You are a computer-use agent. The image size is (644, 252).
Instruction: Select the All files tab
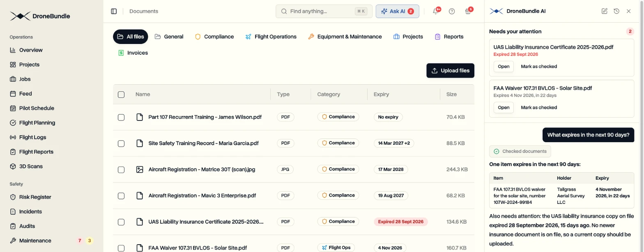(130, 37)
